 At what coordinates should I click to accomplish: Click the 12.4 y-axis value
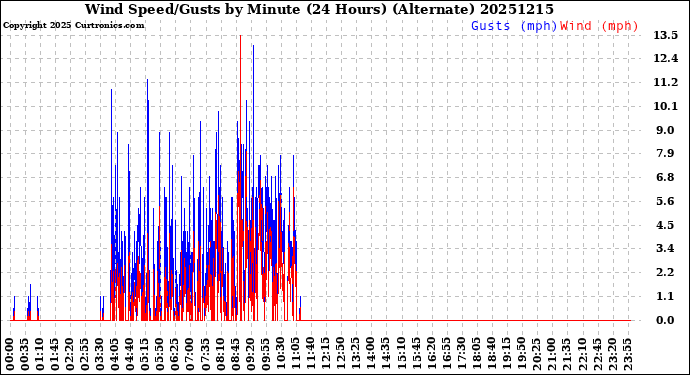[665, 59]
